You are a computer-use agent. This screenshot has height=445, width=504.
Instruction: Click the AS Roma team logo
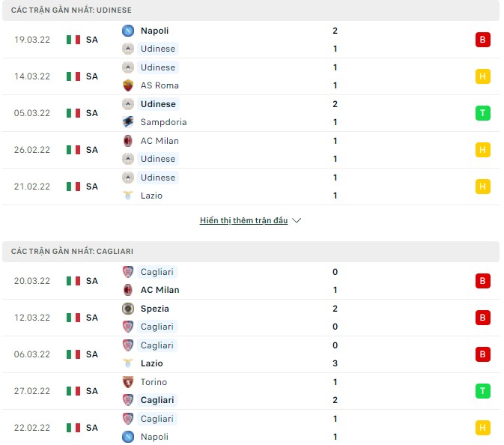128,85
